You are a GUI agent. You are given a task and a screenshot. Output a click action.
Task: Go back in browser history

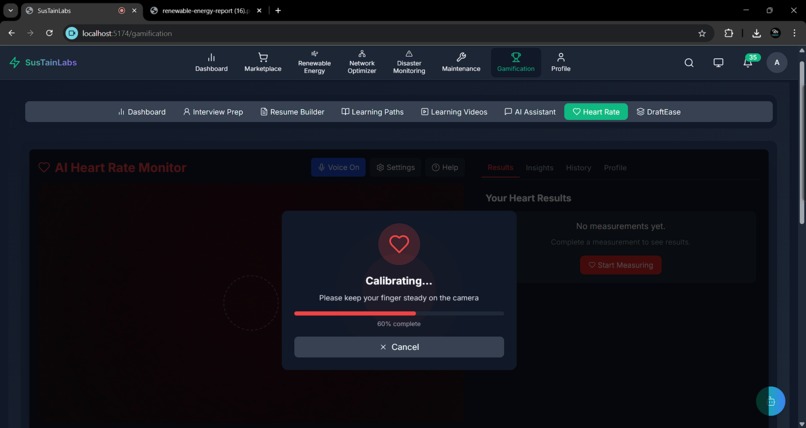(12, 33)
